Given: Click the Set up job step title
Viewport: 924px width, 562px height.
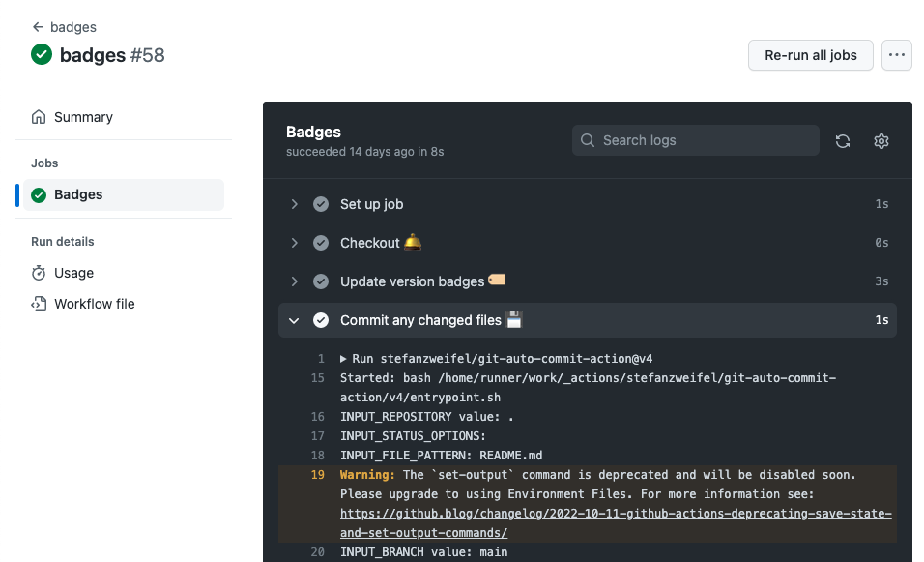Looking at the screenshot, I should click(x=371, y=204).
